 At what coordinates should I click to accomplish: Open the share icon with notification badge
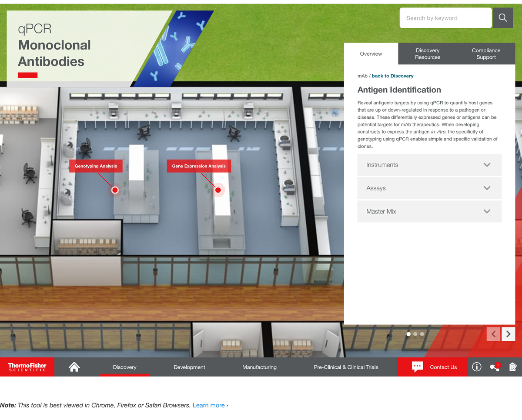point(495,367)
